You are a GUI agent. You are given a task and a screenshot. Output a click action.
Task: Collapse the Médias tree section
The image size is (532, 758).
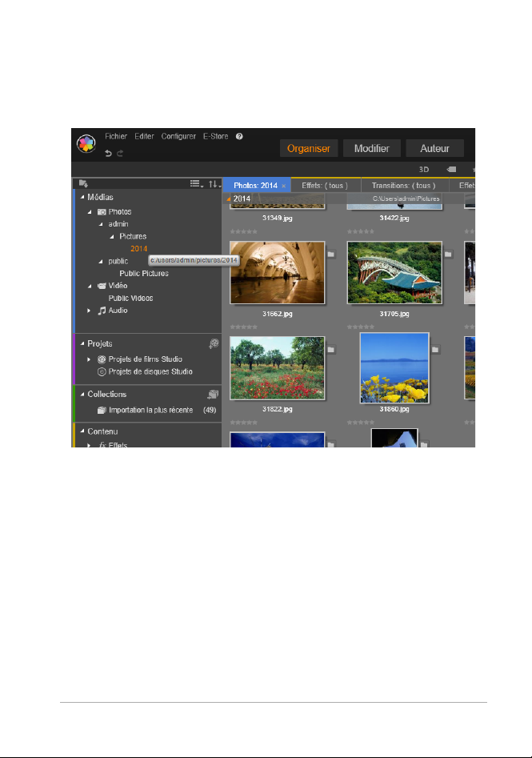tap(82, 199)
